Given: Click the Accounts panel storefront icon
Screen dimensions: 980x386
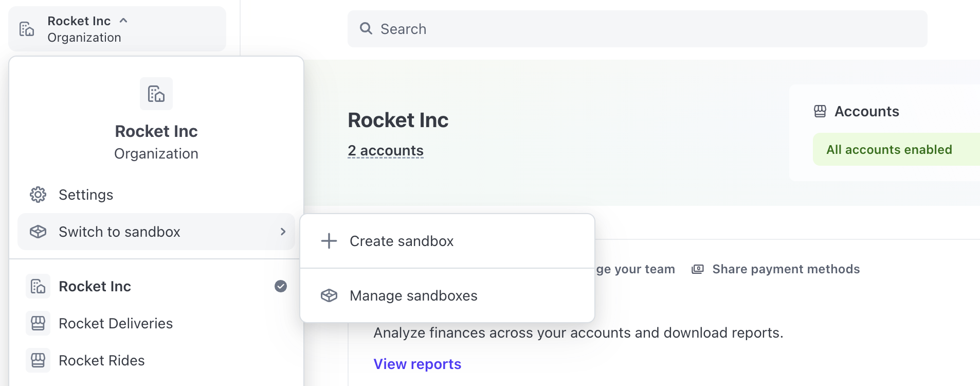Looking at the screenshot, I should (820, 111).
